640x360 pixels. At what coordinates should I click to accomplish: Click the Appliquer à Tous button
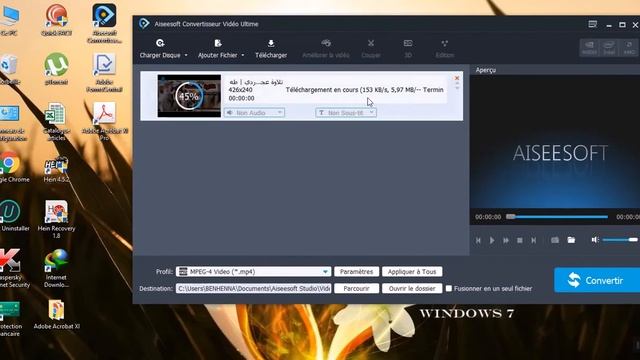click(412, 272)
